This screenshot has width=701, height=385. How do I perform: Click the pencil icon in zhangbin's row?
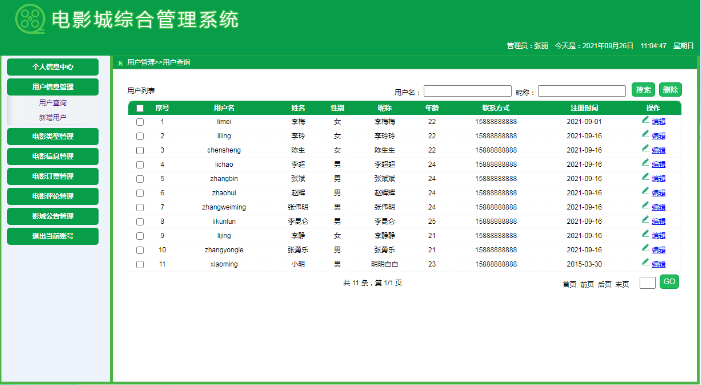(645, 177)
